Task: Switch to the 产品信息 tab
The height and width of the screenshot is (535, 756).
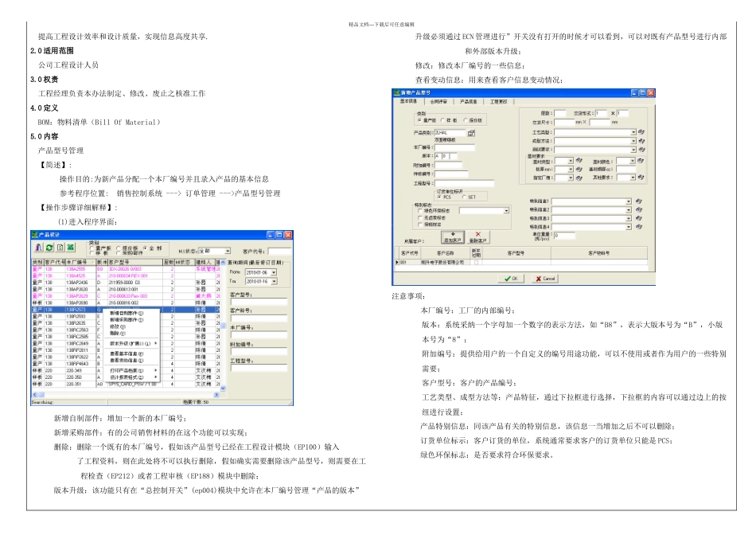Action: pyautogui.click(x=468, y=102)
